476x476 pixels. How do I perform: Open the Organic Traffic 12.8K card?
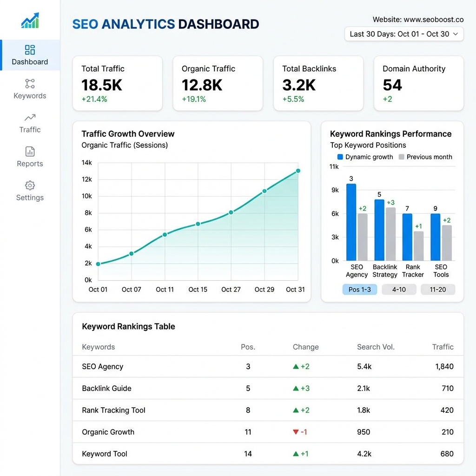pos(218,83)
